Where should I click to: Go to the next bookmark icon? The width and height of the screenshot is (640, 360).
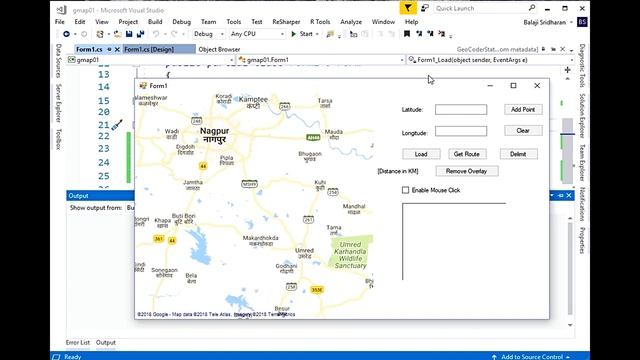coord(430,34)
